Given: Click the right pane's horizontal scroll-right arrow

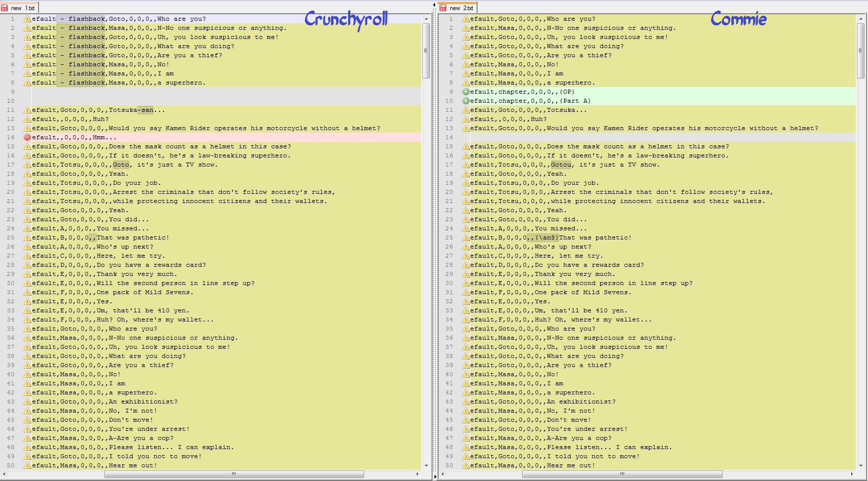Looking at the screenshot, I should [852, 474].
